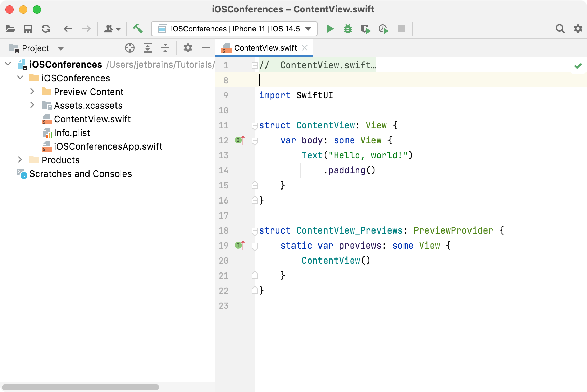The height and width of the screenshot is (392, 587).
Task: Collapse the iOSConferences project root node
Action: click(8, 64)
